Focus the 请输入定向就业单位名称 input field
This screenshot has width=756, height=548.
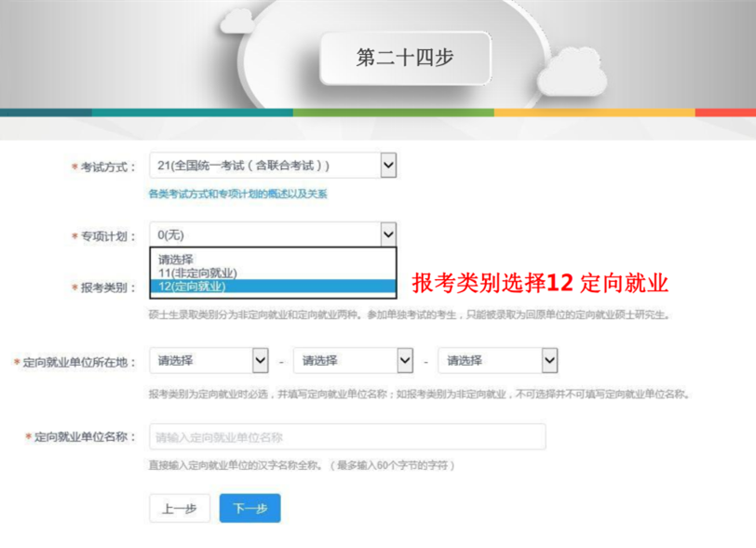pyautogui.click(x=347, y=436)
